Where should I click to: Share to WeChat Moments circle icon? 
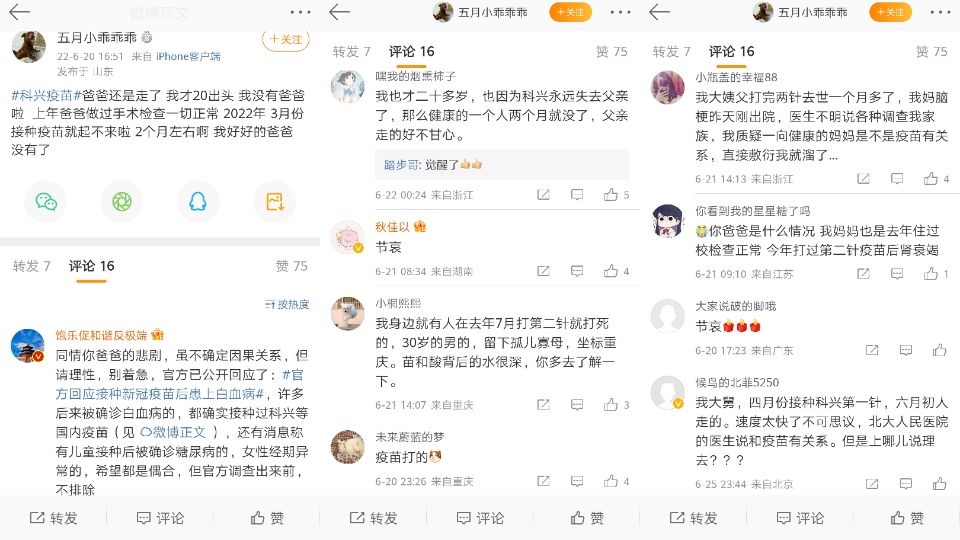pos(122,201)
